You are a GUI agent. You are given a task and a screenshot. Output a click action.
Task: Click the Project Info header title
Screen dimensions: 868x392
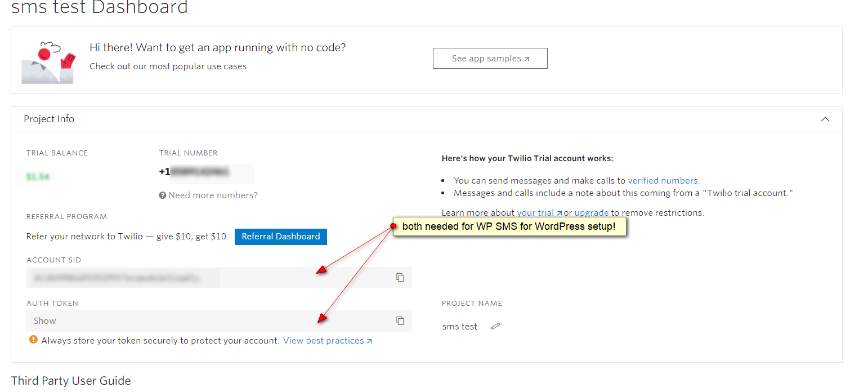pos(49,119)
